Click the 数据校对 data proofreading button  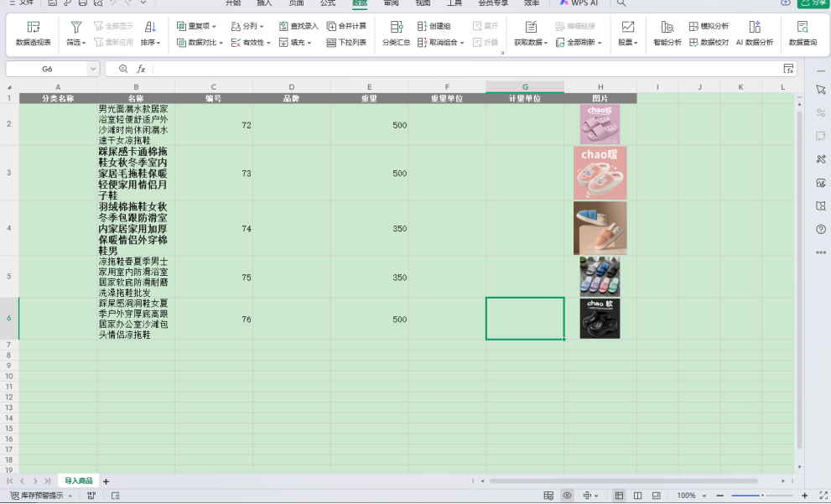pyautogui.click(x=709, y=43)
